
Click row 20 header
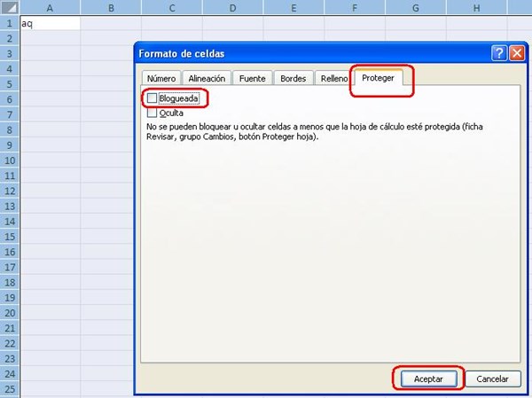(10, 313)
